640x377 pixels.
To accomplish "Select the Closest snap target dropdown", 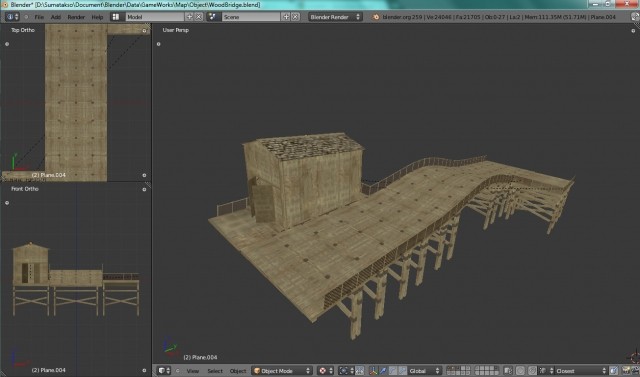I will coord(581,371).
